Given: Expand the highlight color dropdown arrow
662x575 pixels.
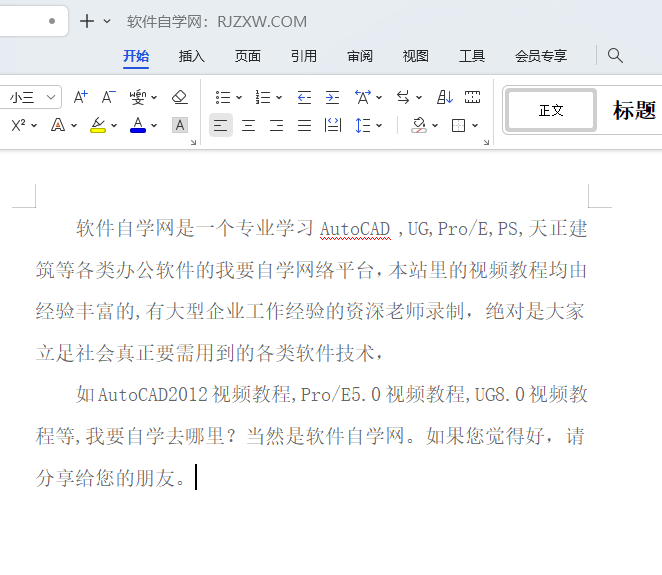Looking at the screenshot, I should pos(114,125).
